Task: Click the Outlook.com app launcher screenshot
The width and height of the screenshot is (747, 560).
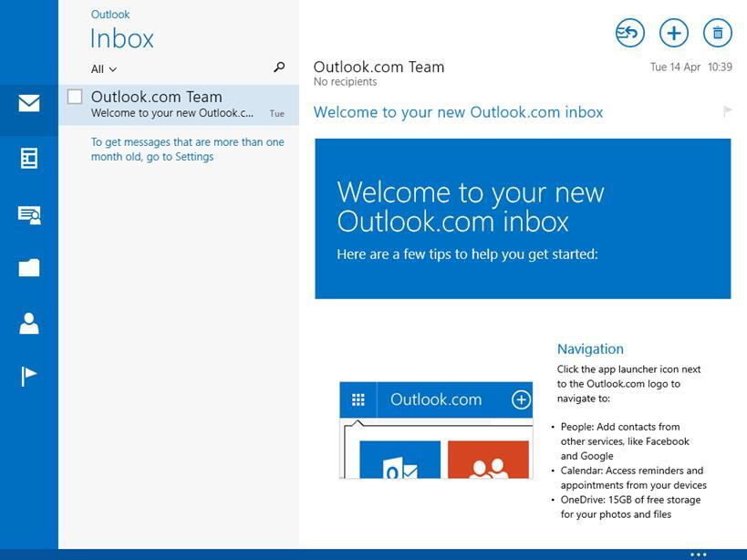Action: (436, 430)
